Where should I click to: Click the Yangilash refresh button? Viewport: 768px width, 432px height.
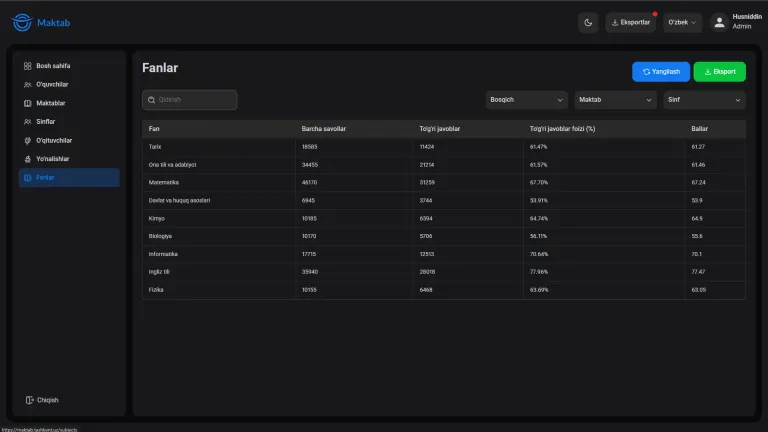[661, 72]
